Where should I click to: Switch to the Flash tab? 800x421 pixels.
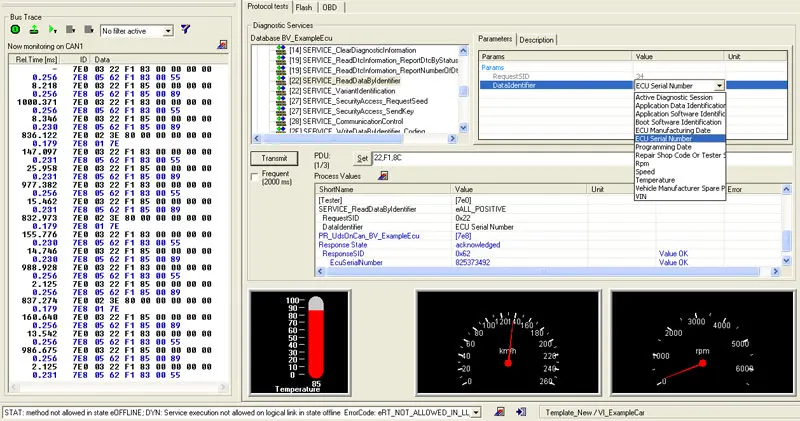click(304, 7)
